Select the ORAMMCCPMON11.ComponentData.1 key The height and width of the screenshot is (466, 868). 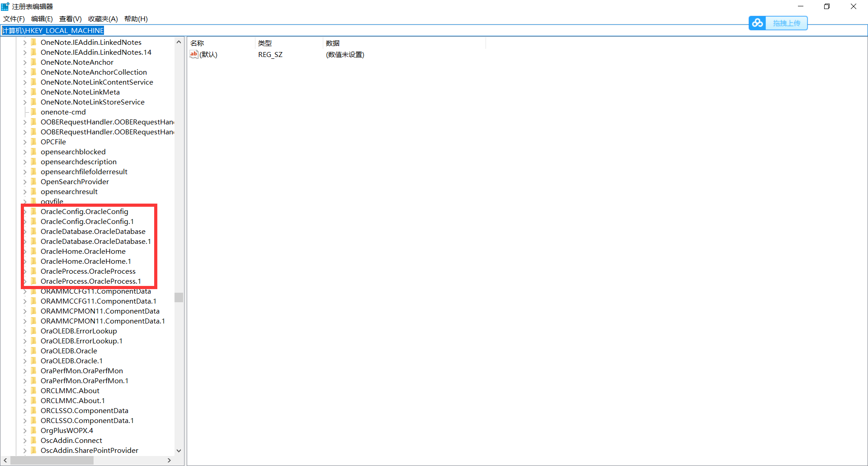click(103, 321)
